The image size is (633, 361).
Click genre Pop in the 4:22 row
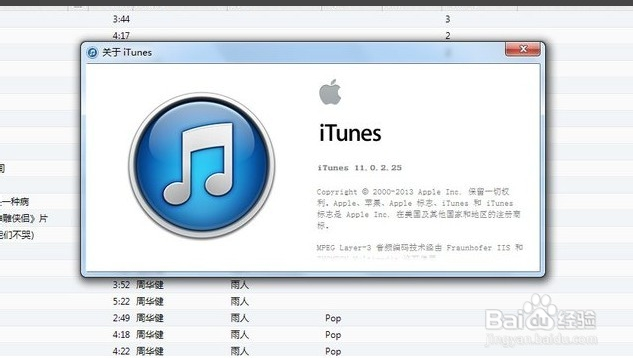(333, 352)
